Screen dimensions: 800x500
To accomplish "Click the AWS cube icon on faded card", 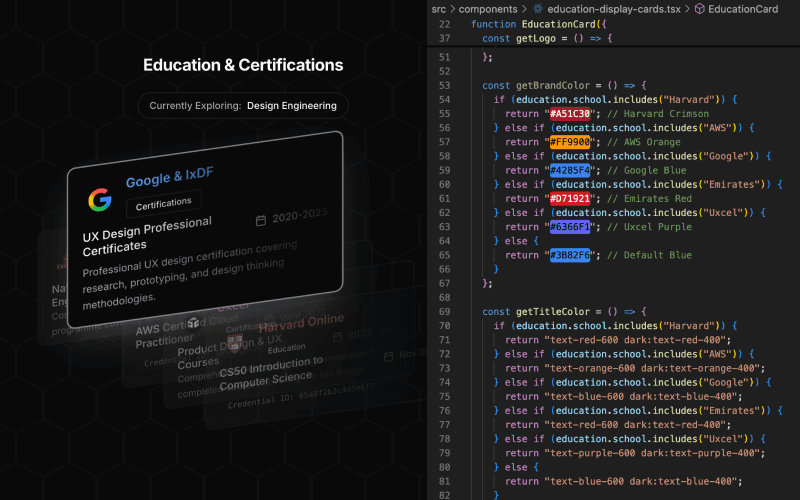I will point(193,322).
